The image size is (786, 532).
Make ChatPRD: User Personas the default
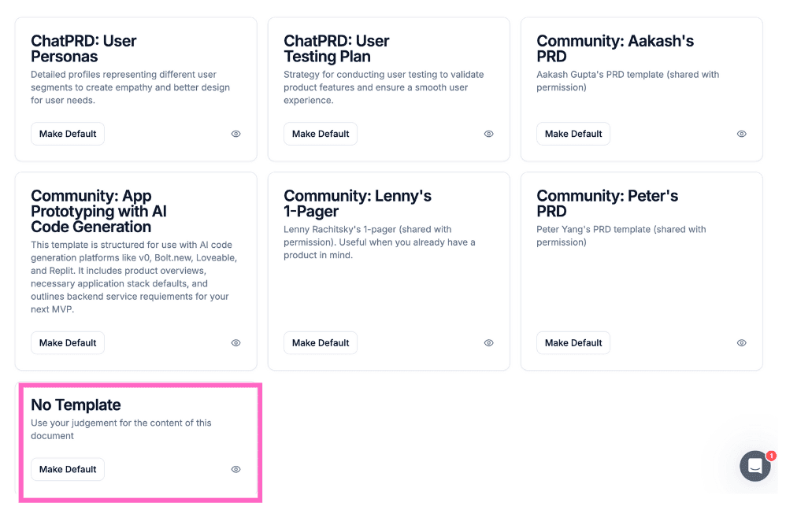(x=68, y=134)
